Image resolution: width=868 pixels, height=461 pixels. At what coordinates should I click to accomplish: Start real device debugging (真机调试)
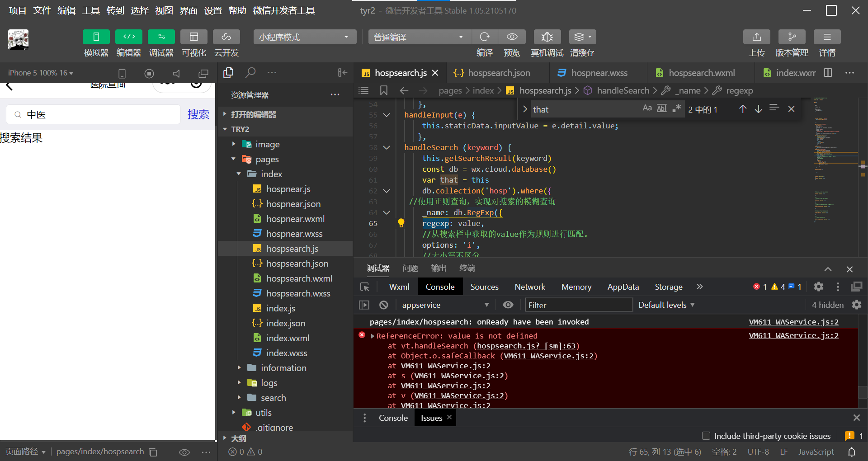(x=547, y=37)
